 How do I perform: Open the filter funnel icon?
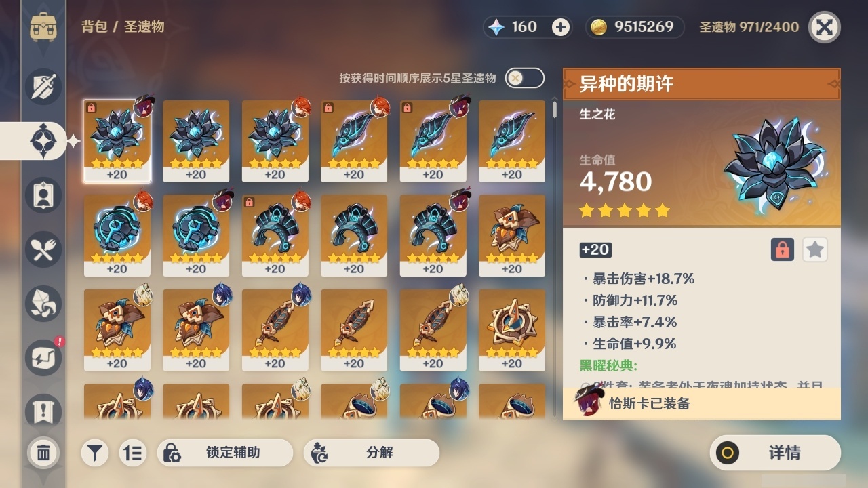(96, 453)
